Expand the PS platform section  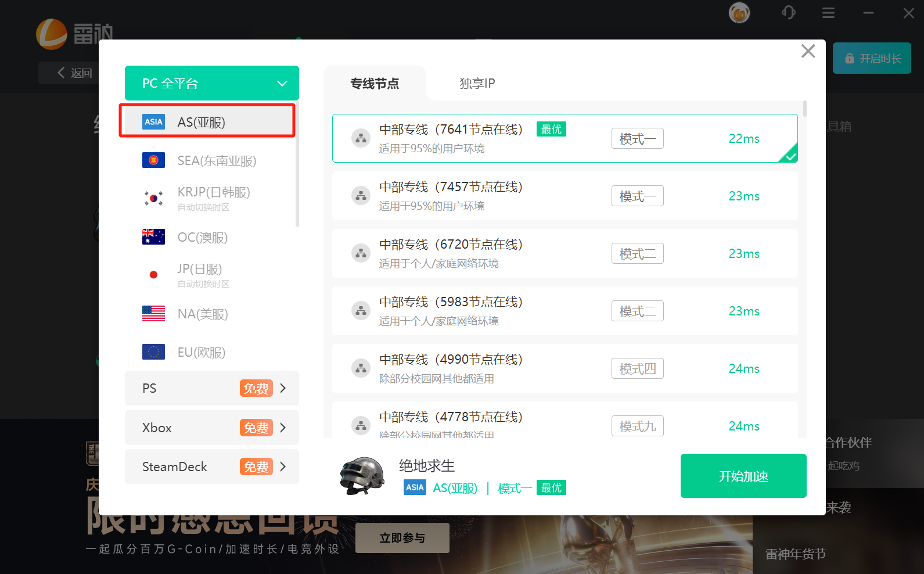(212, 388)
